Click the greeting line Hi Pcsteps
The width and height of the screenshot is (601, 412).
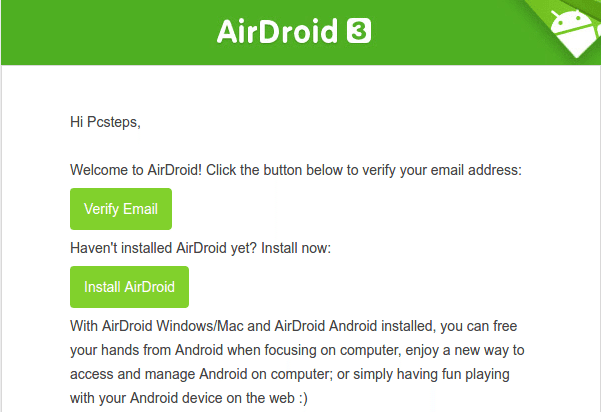[x=105, y=122]
